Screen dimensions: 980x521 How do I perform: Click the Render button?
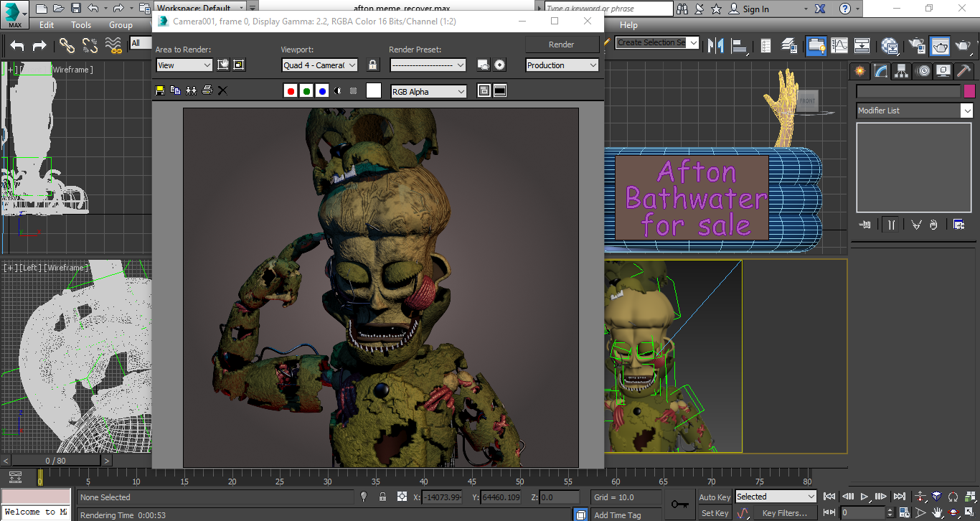point(562,44)
